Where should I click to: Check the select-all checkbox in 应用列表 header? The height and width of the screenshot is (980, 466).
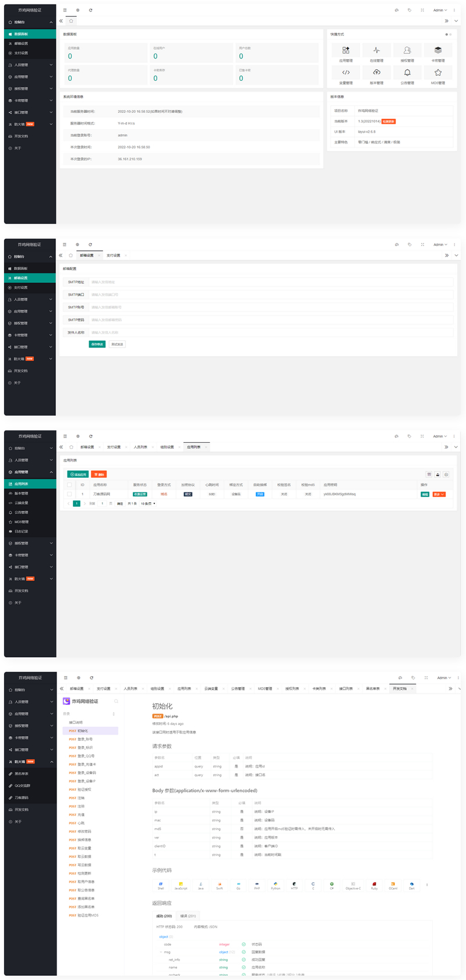(69, 485)
